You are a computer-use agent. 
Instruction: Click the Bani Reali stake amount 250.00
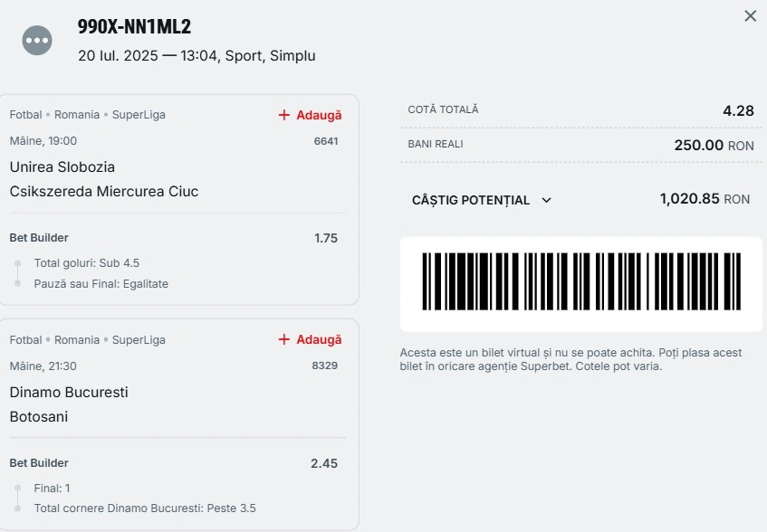pyautogui.click(x=698, y=145)
